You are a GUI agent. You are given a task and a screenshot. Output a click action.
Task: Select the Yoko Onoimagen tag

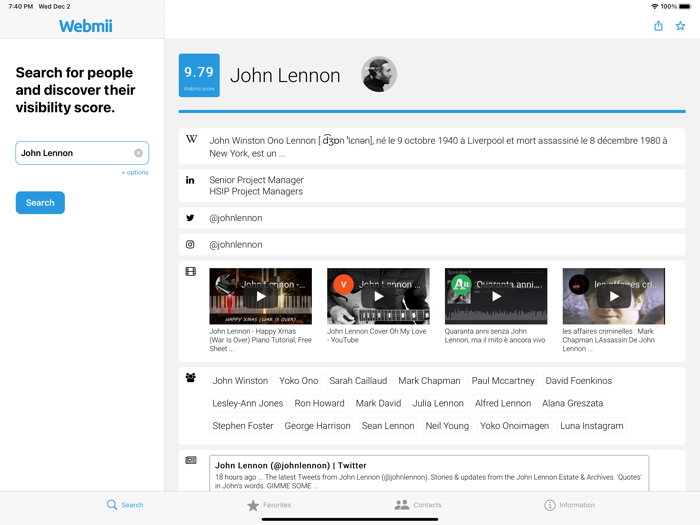515,426
